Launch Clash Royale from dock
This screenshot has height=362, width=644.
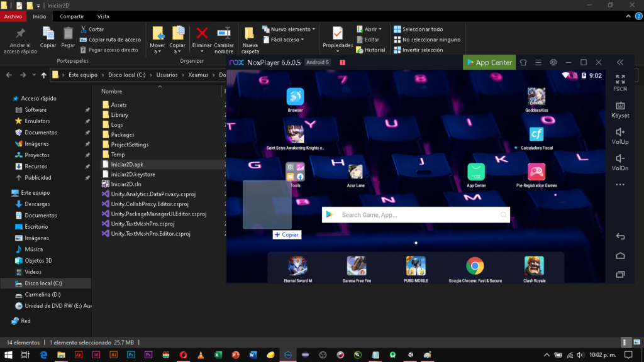(x=534, y=266)
